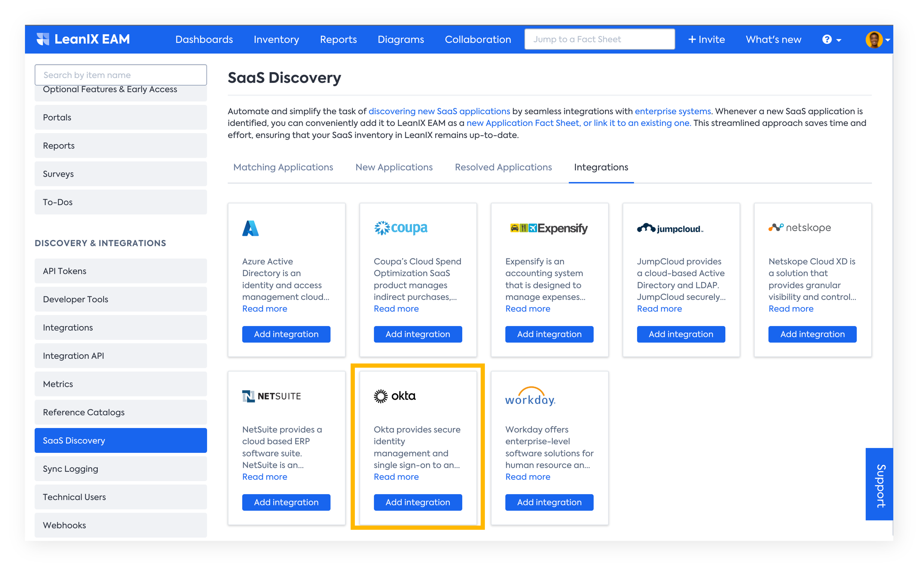Viewport: 924px width, 572px height.
Task: Click the Jump to a Fact Sheet field
Action: tap(599, 39)
